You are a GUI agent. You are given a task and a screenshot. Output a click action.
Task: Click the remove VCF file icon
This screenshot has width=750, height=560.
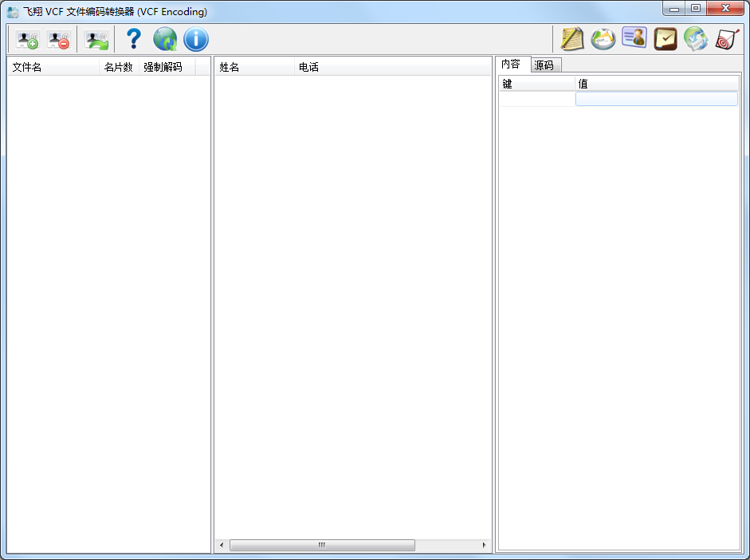[57, 38]
